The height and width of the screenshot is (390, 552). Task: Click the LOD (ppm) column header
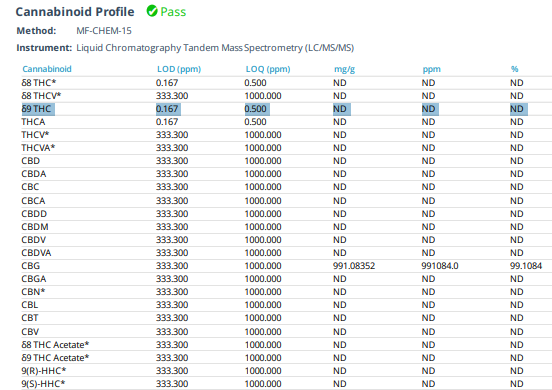pos(179,69)
